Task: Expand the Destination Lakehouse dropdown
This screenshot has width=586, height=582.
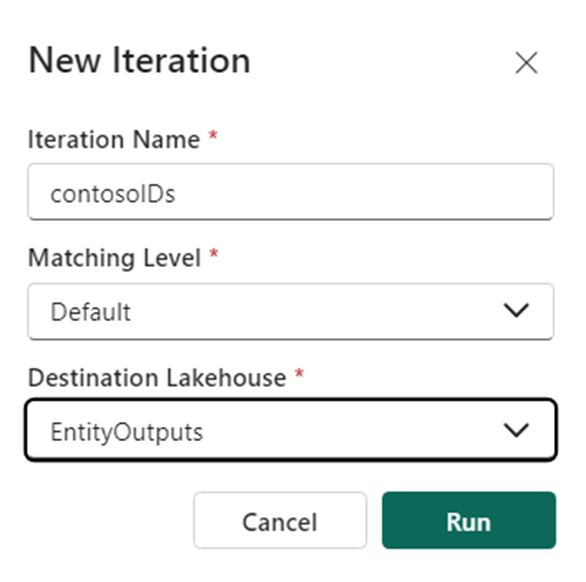Action: click(x=291, y=430)
